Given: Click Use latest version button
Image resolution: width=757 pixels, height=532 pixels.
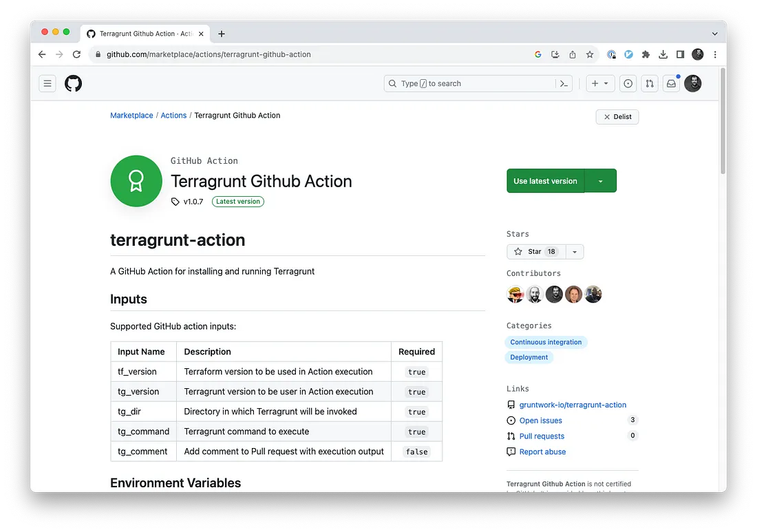Looking at the screenshot, I should [546, 181].
